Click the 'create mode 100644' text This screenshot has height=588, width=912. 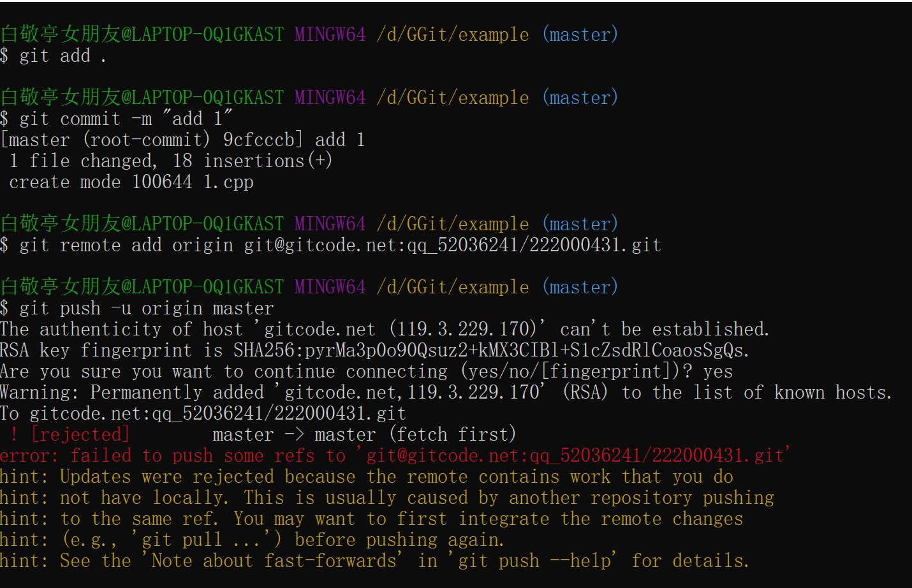click(100, 182)
